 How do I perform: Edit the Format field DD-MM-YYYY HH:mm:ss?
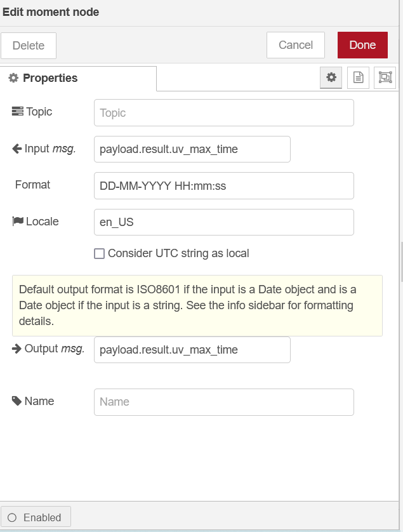[223, 185]
